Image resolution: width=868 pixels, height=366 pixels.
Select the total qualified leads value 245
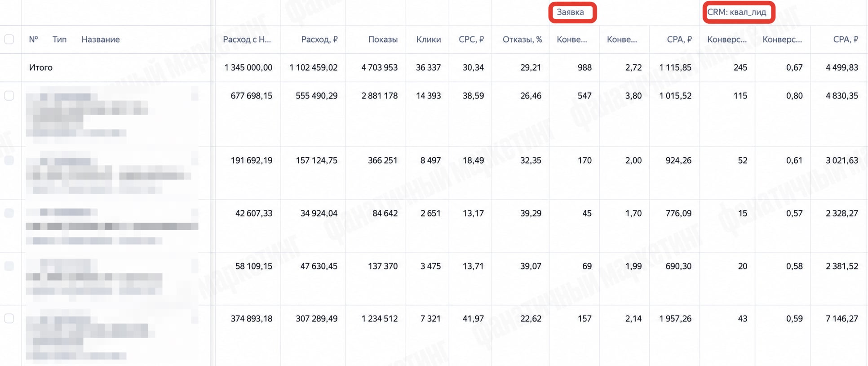click(740, 67)
